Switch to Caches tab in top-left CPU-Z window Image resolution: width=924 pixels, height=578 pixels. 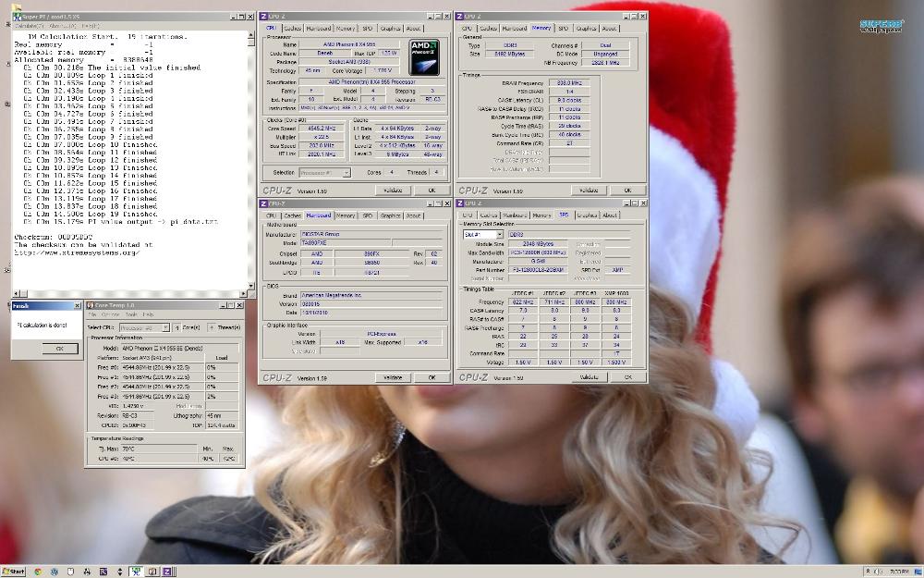(x=292, y=29)
